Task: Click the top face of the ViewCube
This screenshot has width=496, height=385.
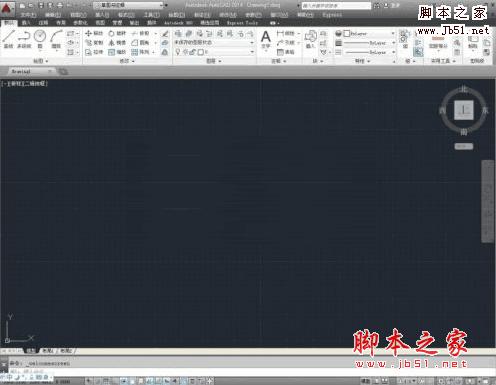Action: [464, 110]
